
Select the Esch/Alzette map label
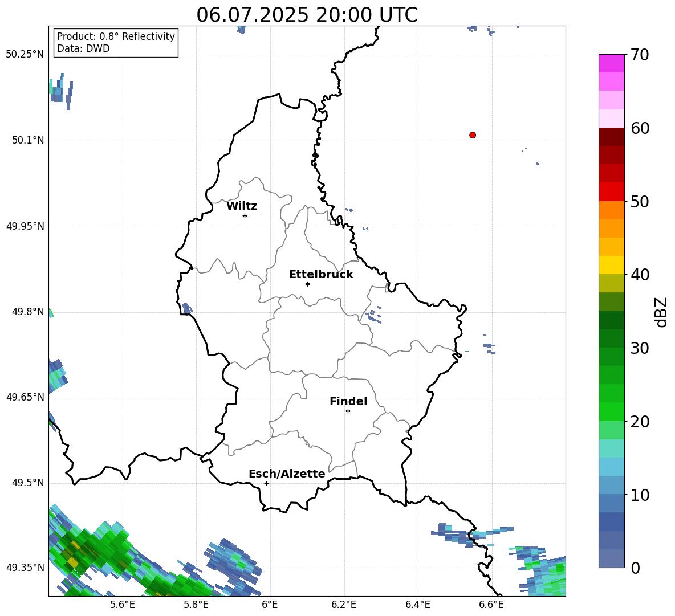287,474
